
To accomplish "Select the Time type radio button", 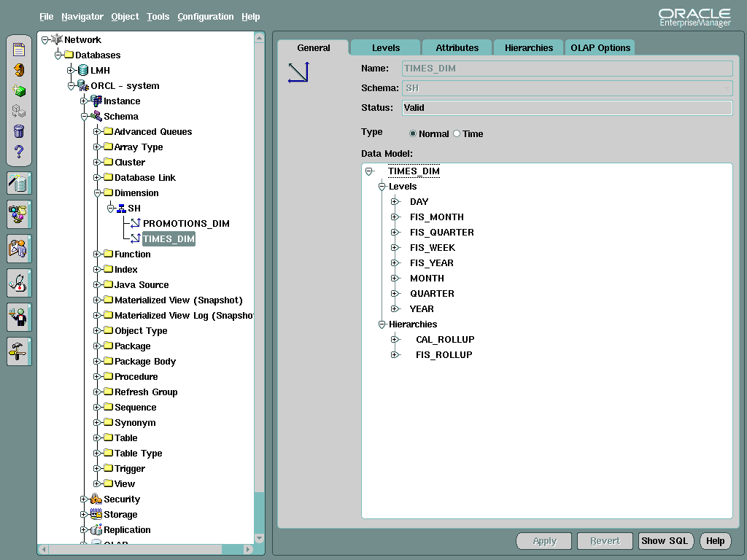I will (457, 134).
